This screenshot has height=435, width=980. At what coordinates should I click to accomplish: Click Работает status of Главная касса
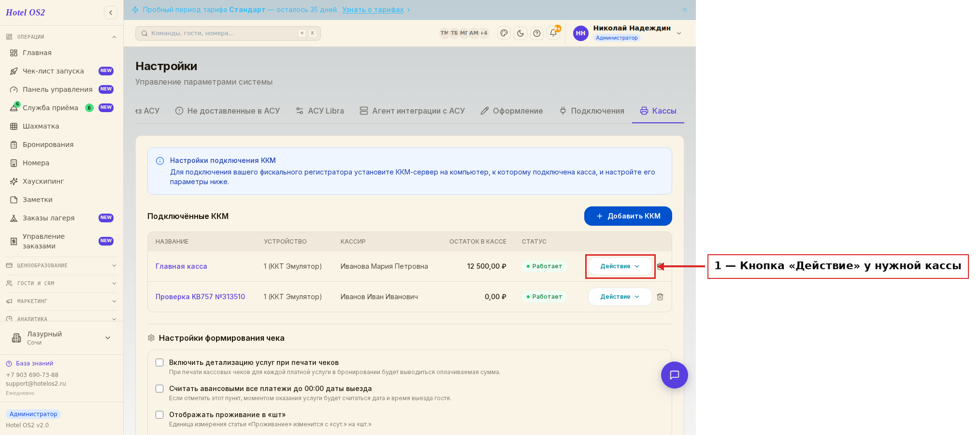(544, 266)
